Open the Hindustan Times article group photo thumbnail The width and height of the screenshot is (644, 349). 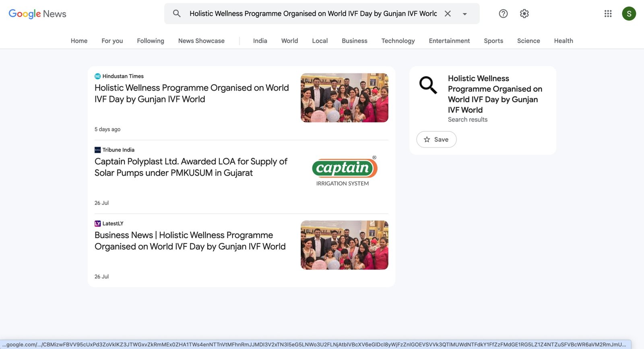click(x=345, y=98)
